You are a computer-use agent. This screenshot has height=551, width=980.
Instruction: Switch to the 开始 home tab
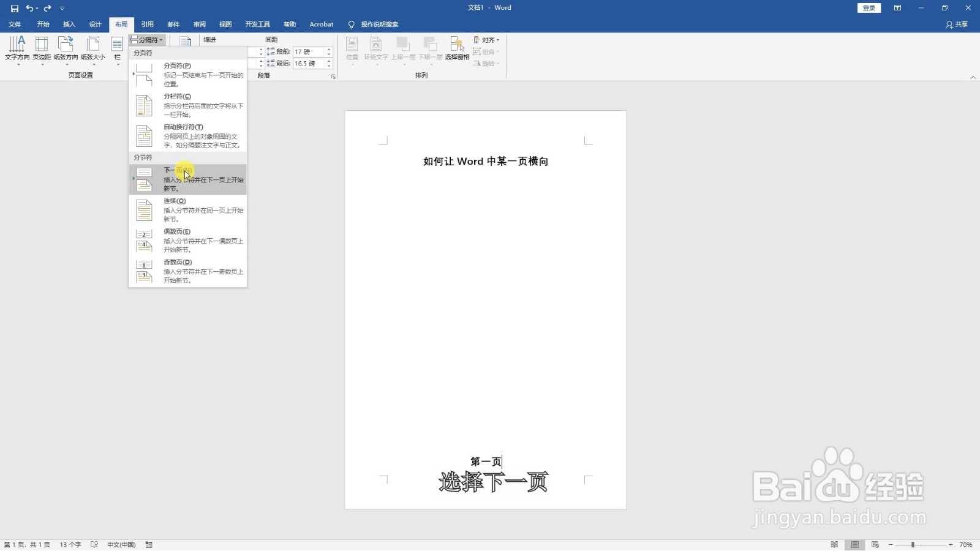(43, 24)
